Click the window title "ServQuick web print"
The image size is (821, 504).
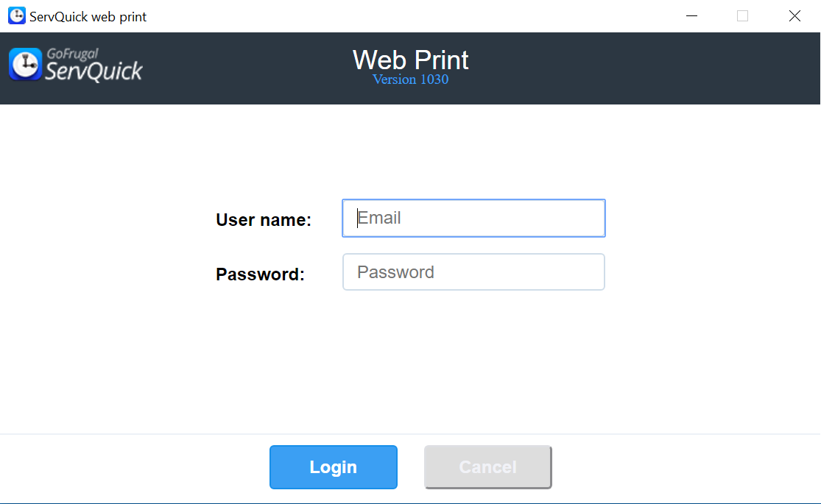[x=88, y=16]
